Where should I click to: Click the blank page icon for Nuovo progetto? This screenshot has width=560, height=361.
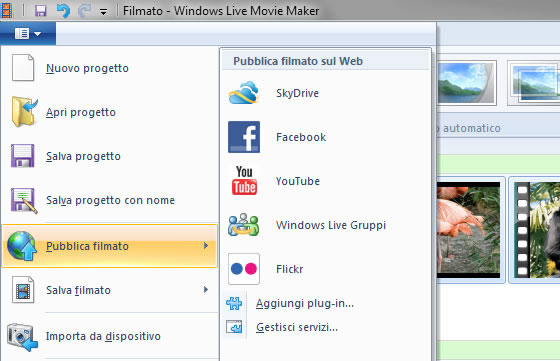23,67
